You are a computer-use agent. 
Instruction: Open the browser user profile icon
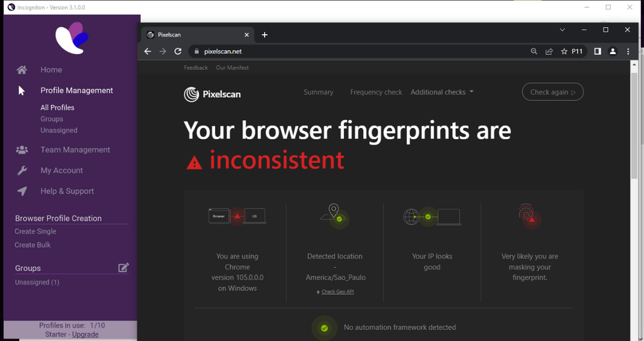(612, 51)
